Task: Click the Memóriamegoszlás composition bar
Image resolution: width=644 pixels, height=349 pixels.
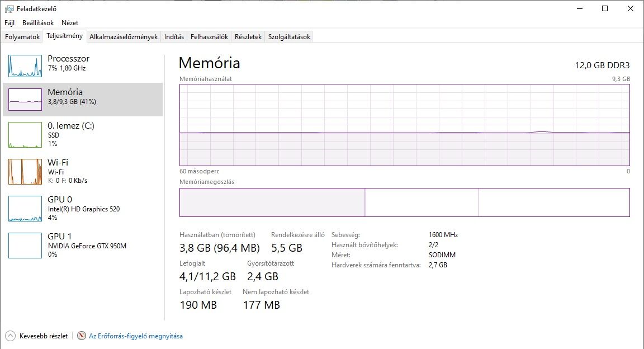Action: coord(405,202)
